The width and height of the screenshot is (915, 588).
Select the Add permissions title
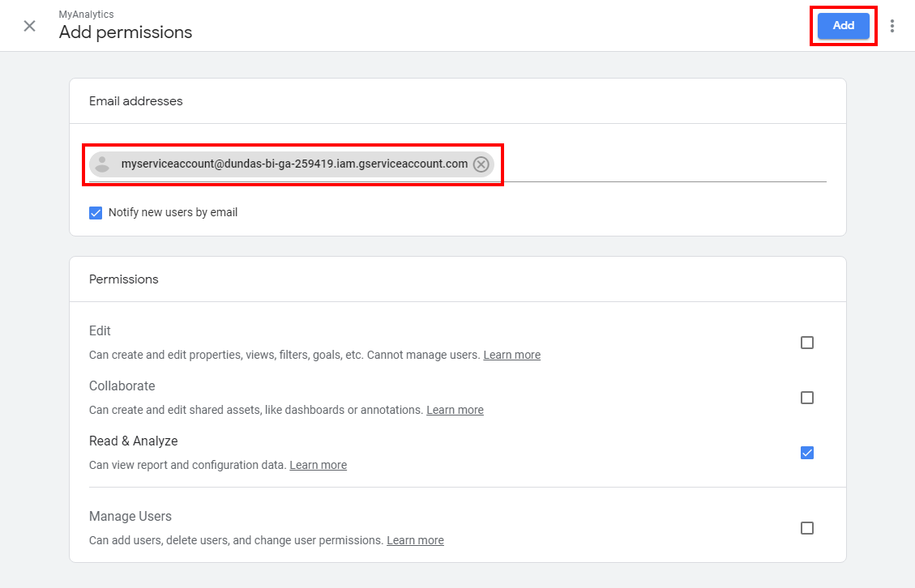click(125, 32)
